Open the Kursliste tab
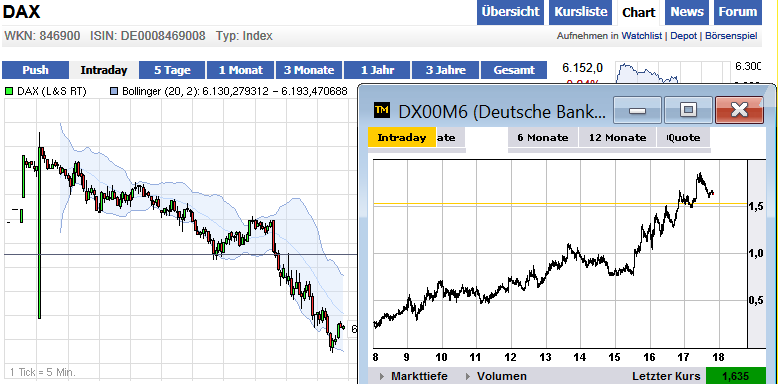 [x=581, y=12]
